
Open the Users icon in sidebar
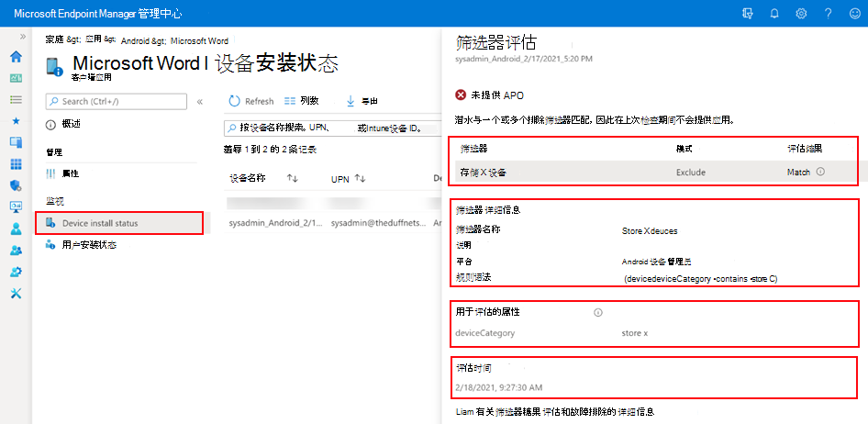pos(16,229)
